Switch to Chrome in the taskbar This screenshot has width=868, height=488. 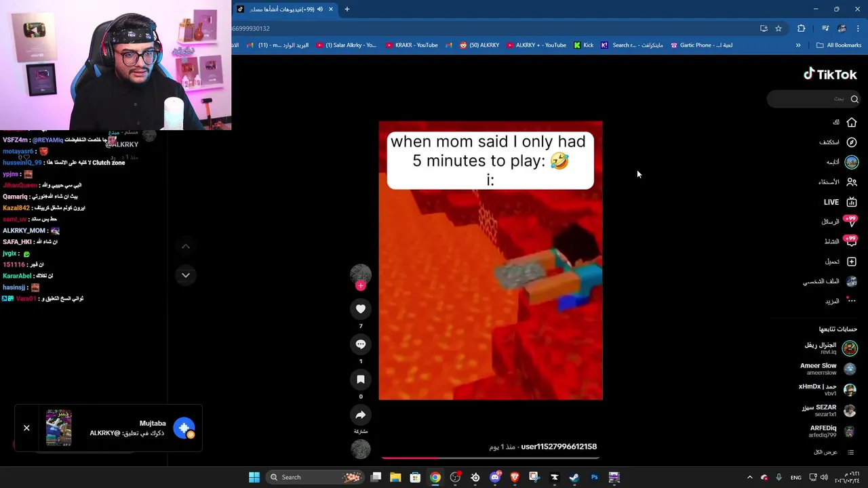click(435, 477)
